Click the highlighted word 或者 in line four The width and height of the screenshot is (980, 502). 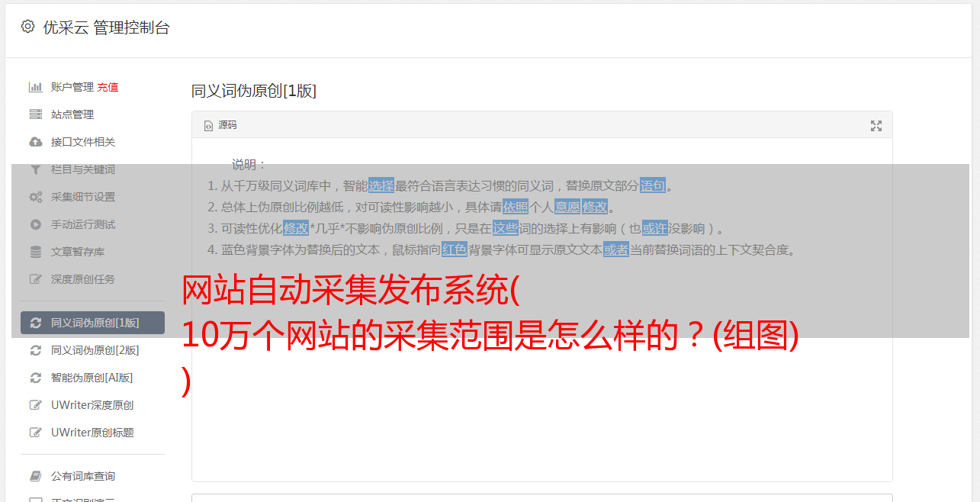tap(616, 249)
